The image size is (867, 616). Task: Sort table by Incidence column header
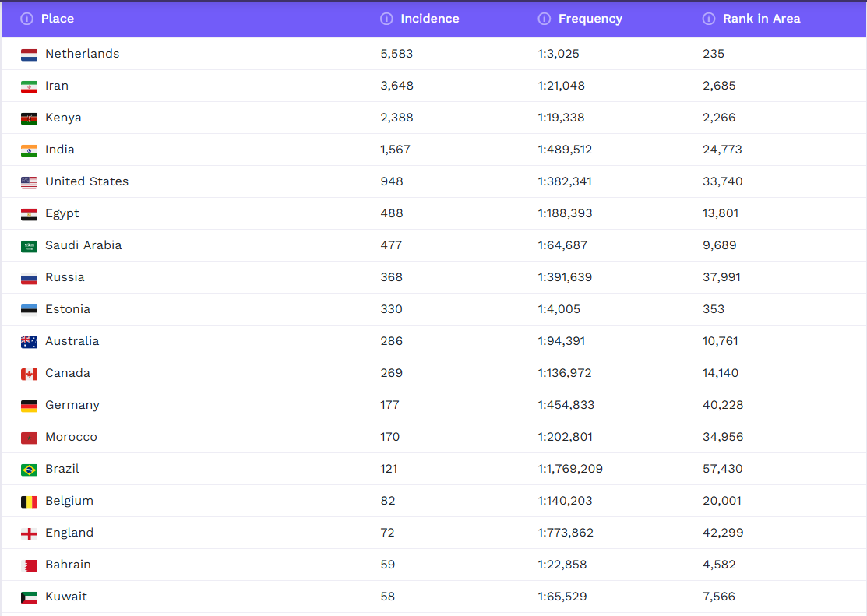tap(429, 19)
